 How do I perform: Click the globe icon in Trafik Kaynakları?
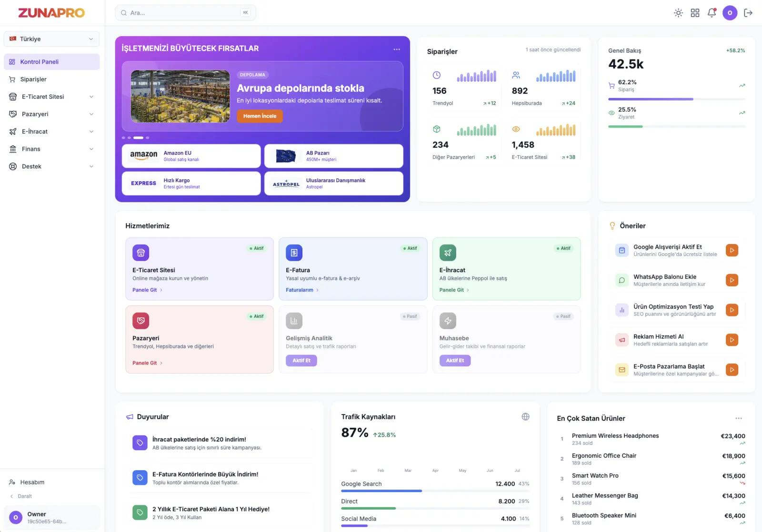coord(525,417)
